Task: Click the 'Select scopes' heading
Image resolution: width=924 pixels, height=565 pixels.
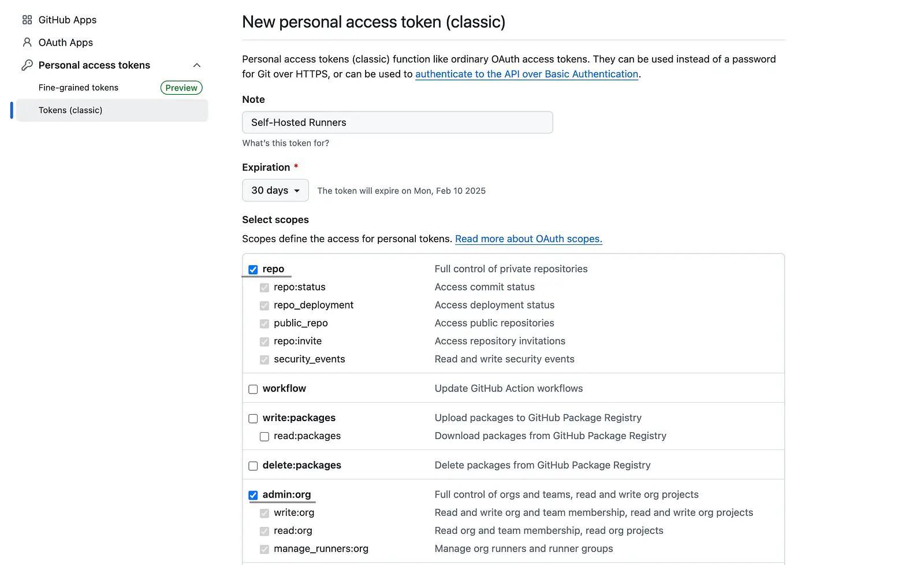Action: [275, 220]
